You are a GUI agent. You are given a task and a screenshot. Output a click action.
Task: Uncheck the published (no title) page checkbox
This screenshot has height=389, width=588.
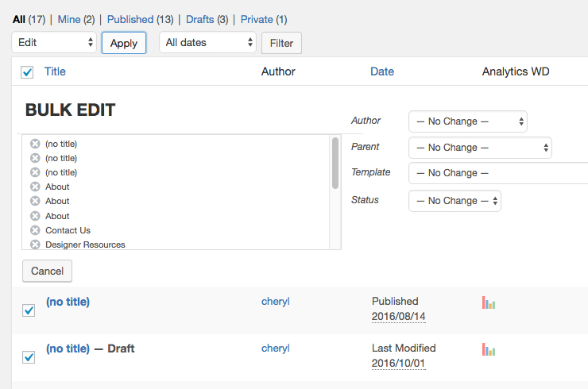(29, 310)
